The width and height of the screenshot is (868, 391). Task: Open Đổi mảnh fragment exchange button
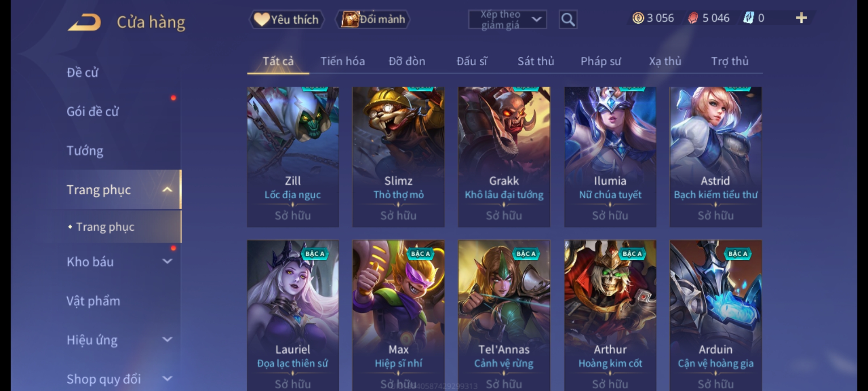click(373, 20)
